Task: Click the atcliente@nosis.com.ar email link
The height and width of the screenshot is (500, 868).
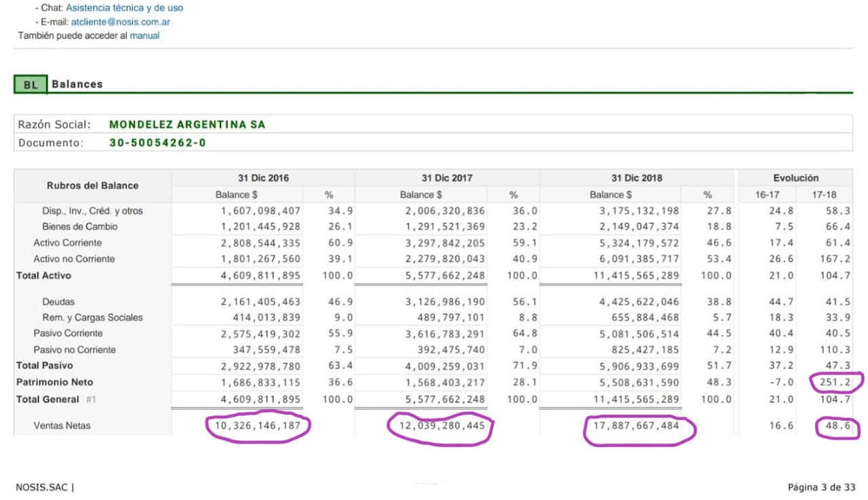Action: tap(120, 22)
